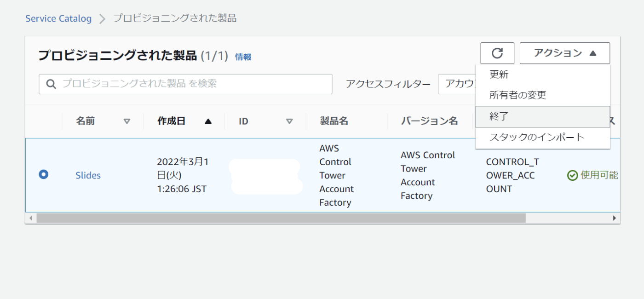Go to Service Catalog breadcrumb link
The image size is (644, 299).
[x=58, y=19]
